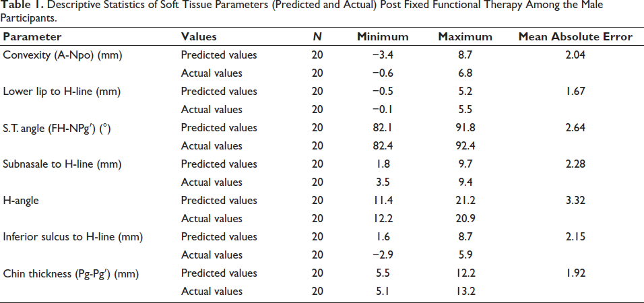This screenshot has height=303, width=644.
Task: Select the 2.04 error value for Convexity
Action: [575, 55]
